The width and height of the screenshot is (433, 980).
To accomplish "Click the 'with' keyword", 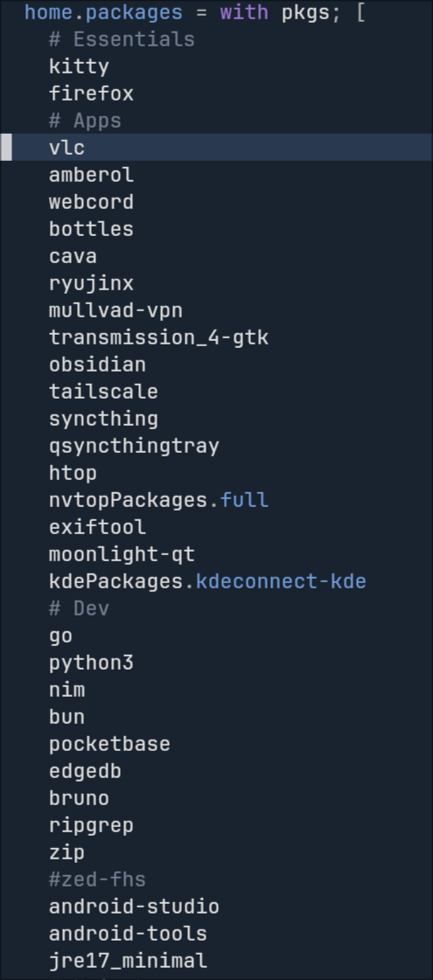I will click(244, 12).
